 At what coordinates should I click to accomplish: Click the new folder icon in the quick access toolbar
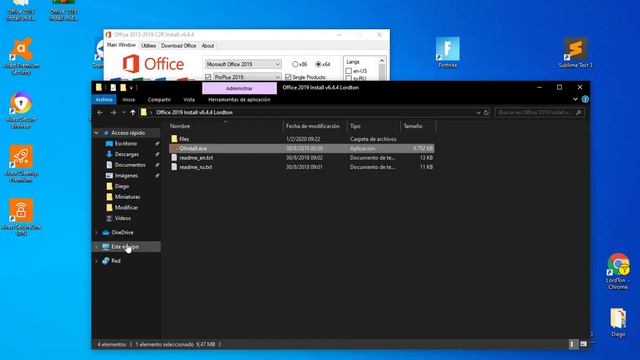coord(123,87)
